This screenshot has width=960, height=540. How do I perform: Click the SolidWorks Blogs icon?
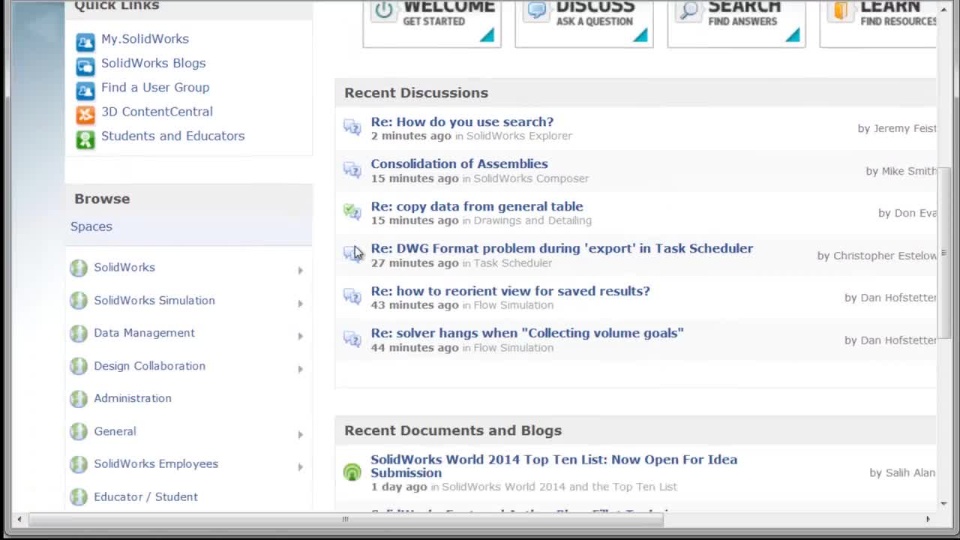(x=85, y=66)
